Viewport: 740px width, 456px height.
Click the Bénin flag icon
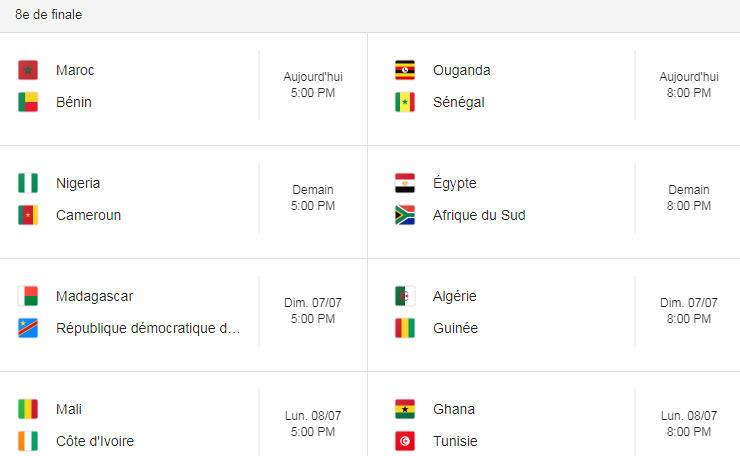coord(28,102)
